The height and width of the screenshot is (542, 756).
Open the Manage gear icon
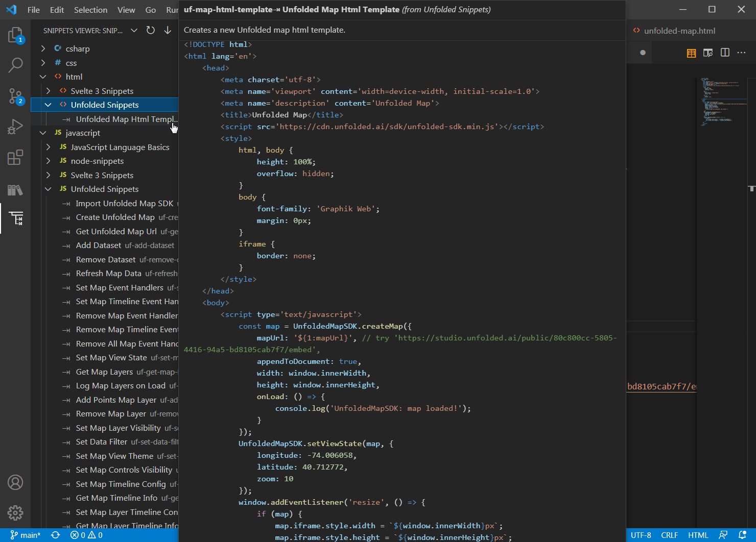click(15, 512)
